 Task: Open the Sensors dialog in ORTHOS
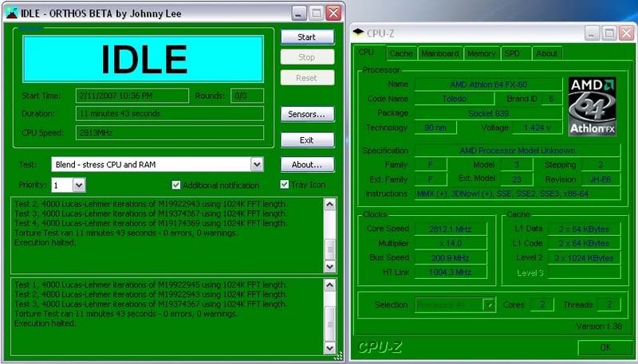click(x=307, y=114)
